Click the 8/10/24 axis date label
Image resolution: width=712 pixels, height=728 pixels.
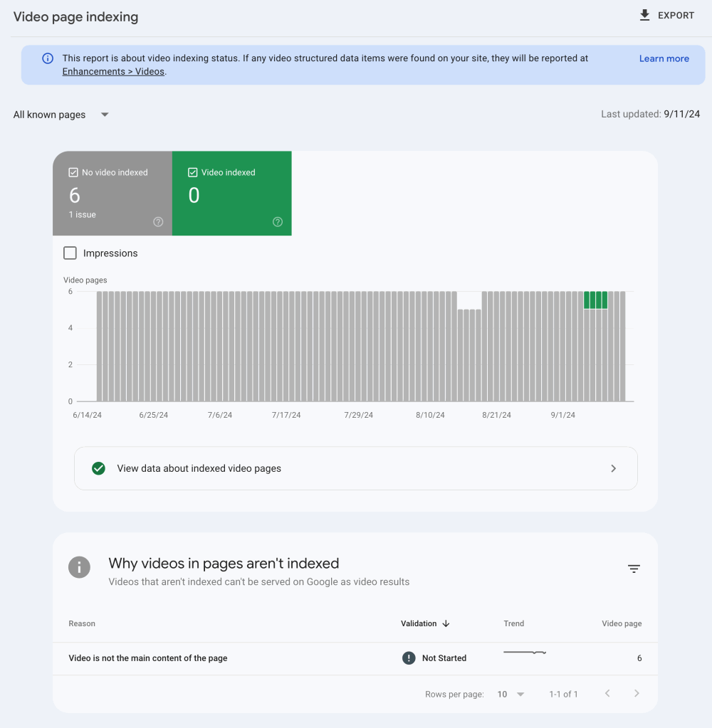(430, 415)
